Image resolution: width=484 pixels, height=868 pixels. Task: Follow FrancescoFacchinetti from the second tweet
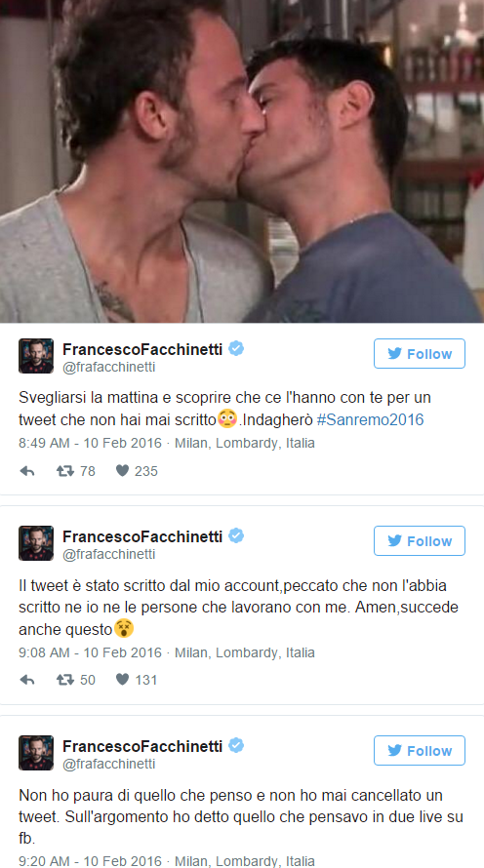click(x=420, y=541)
